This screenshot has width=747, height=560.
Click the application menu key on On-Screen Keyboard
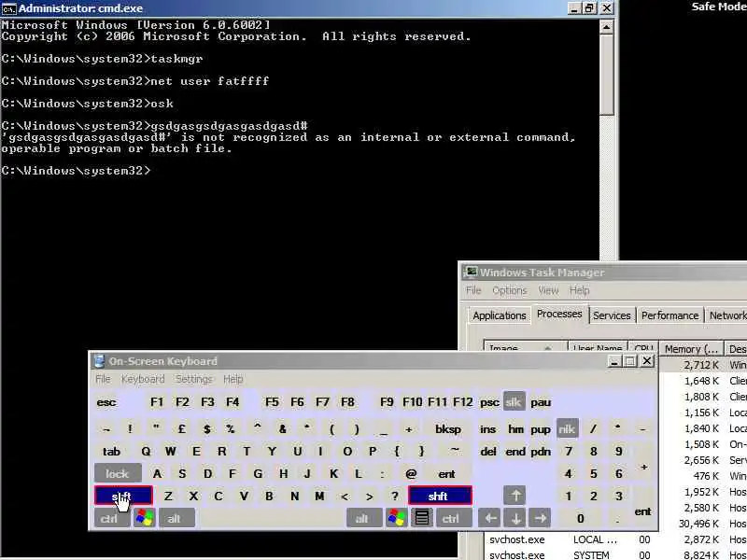422,518
